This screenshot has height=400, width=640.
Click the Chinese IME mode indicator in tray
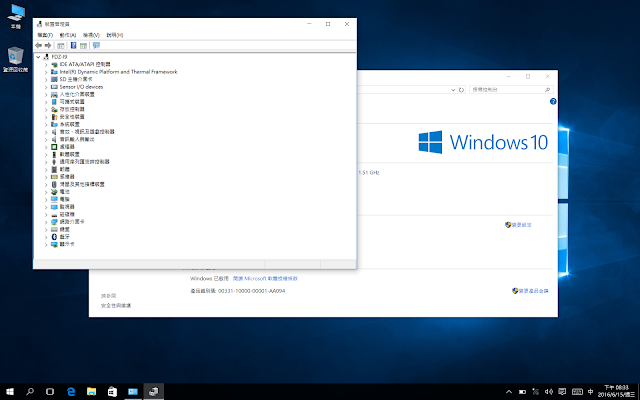[x=591, y=392]
